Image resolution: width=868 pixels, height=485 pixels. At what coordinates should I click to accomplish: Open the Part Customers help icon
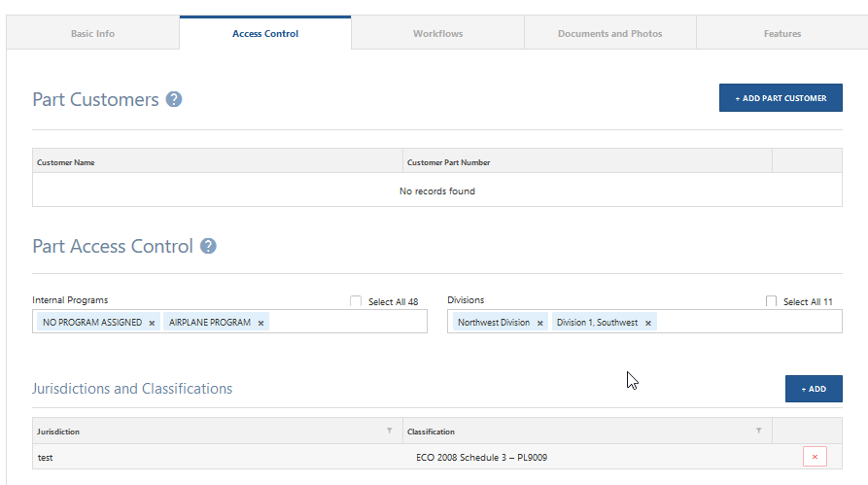[174, 99]
